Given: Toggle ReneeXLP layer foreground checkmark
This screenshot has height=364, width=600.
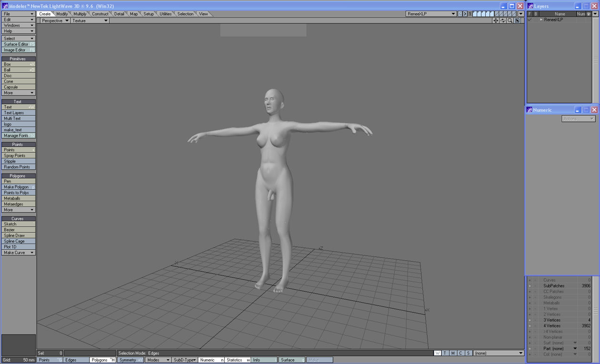Looking at the screenshot, I should pyautogui.click(x=530, y=20).
